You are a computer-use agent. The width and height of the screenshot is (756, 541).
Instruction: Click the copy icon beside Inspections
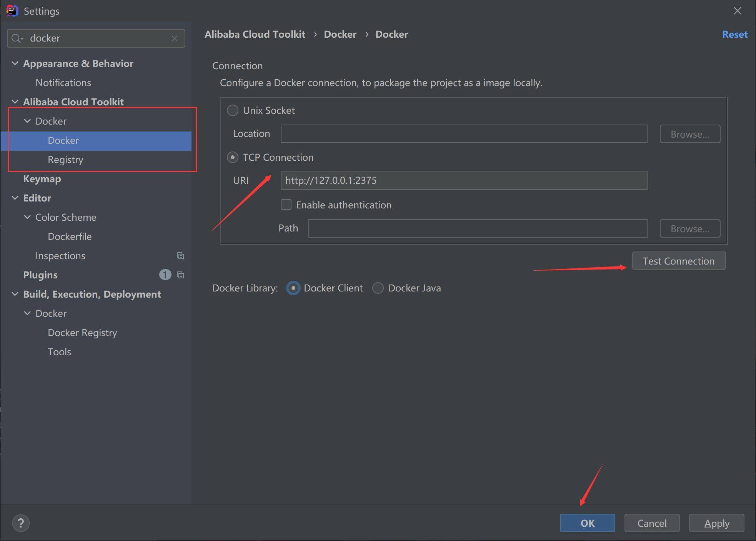coord(180,256)
